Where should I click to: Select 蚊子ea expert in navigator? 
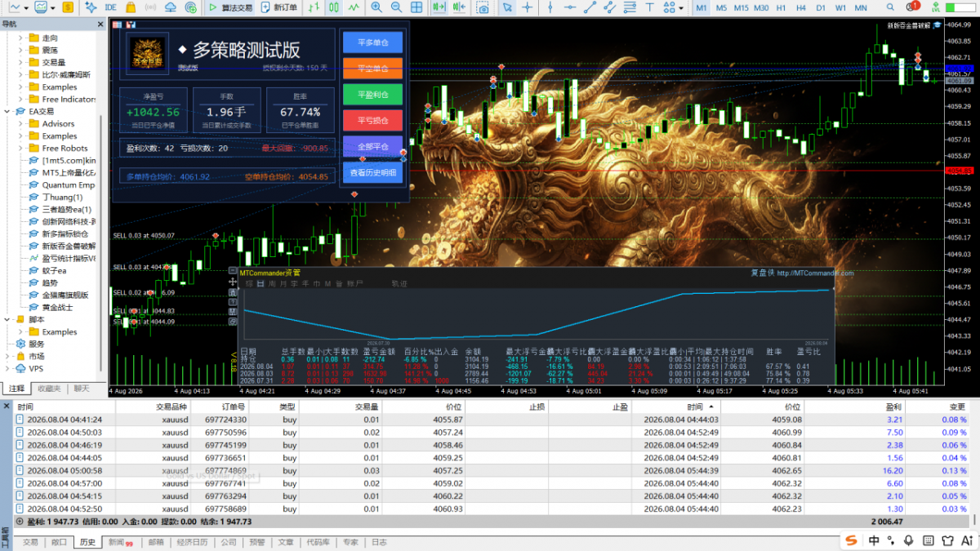(54, 271)
